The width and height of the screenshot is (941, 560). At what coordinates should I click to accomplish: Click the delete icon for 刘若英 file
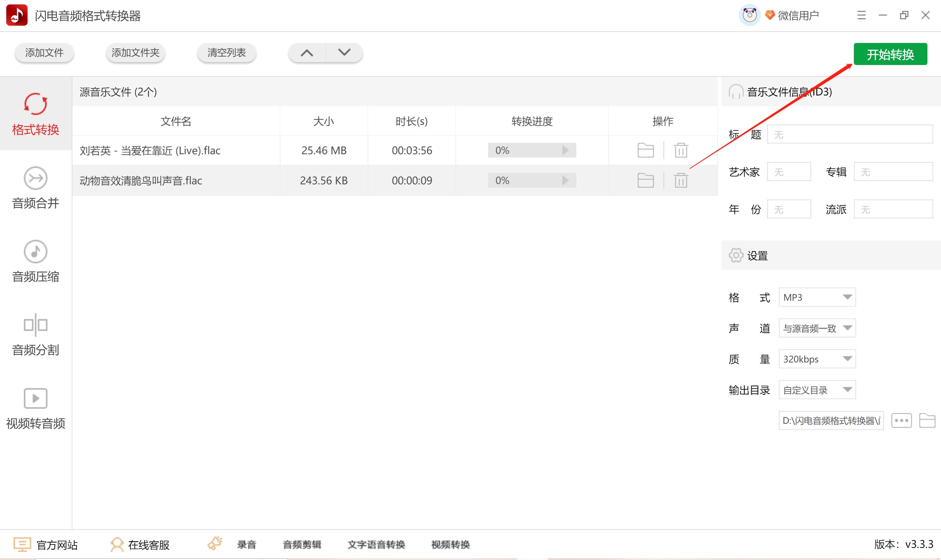(681, 150)
